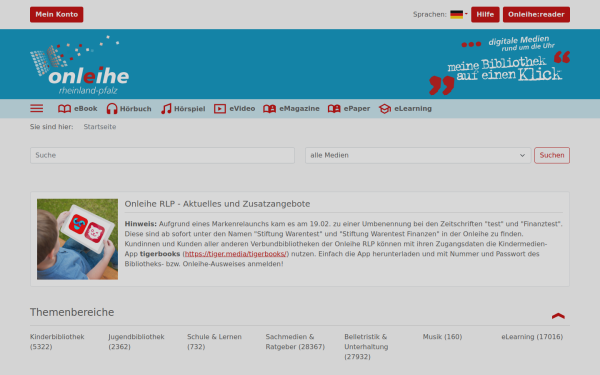Click the Startseite breadcrumb link
Viewport: 600px width, 375px height.
pyautogui.click(x=100, y=127)
